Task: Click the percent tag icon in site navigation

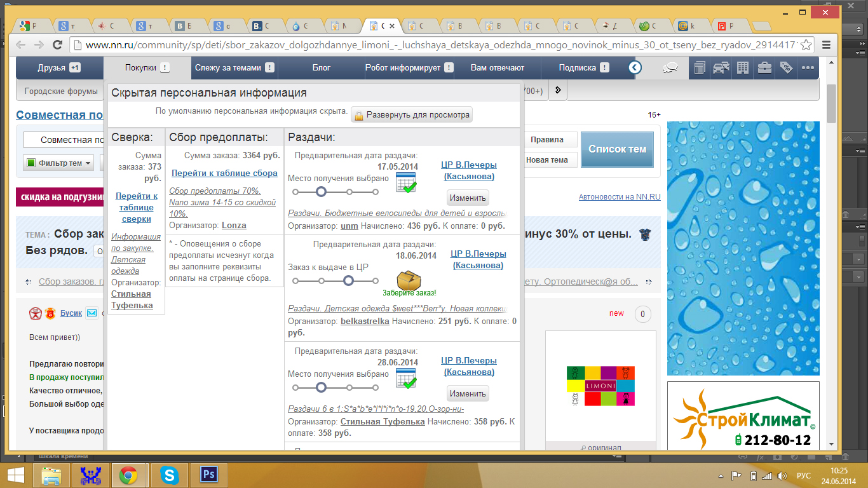Action: pyautogui.click(x=786, y=68)
